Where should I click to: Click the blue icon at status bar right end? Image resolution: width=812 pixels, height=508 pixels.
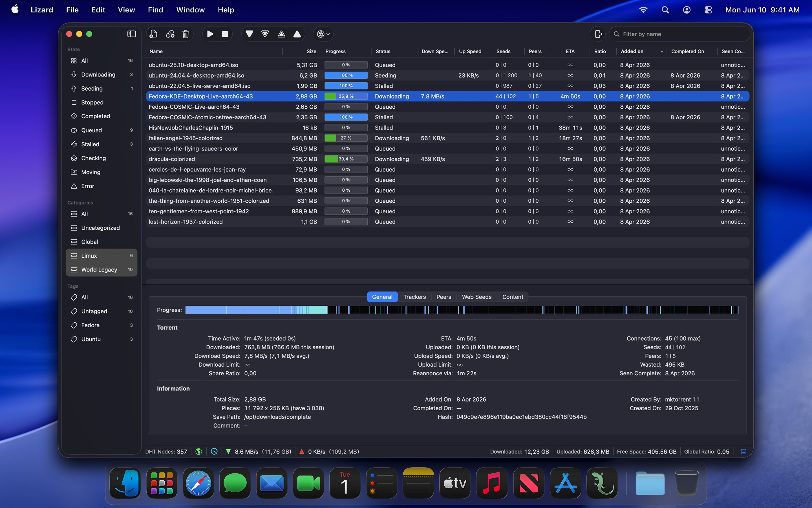tap(743, 452)
